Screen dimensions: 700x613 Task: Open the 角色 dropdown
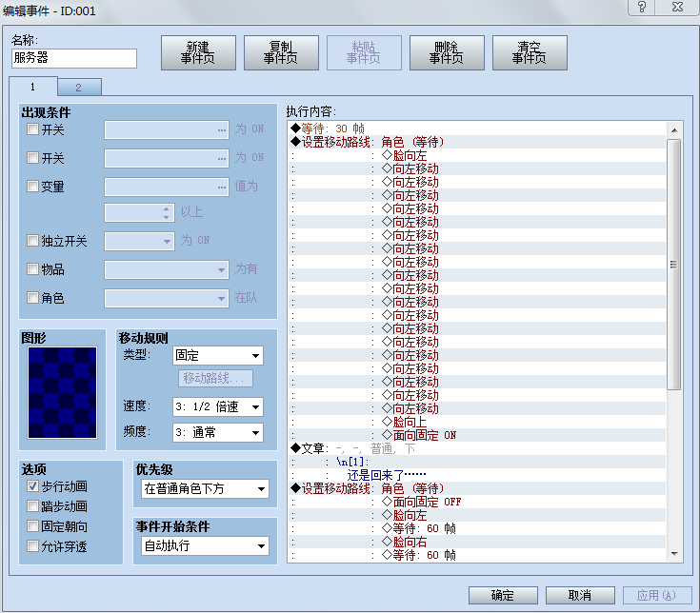tap(167, 299)
